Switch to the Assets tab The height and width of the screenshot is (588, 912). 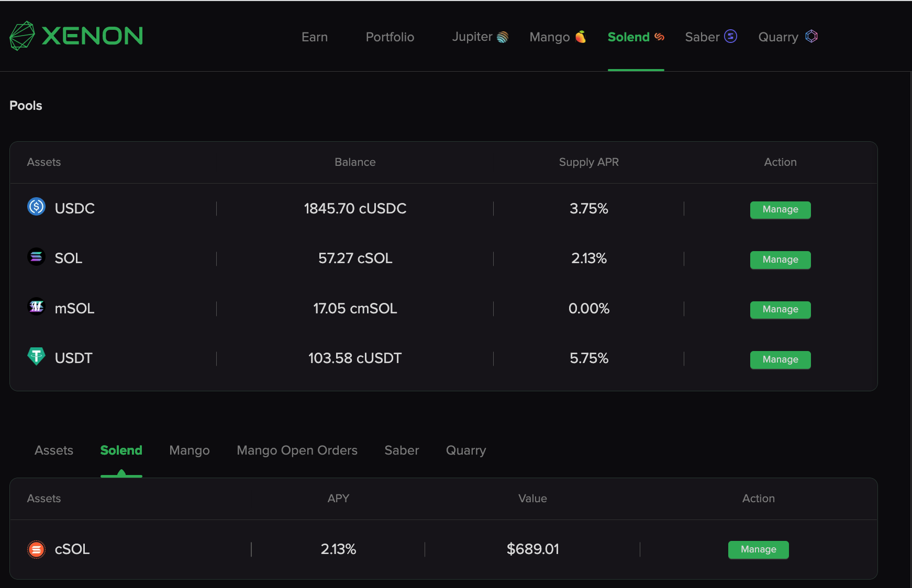click(x=54, y=450)
